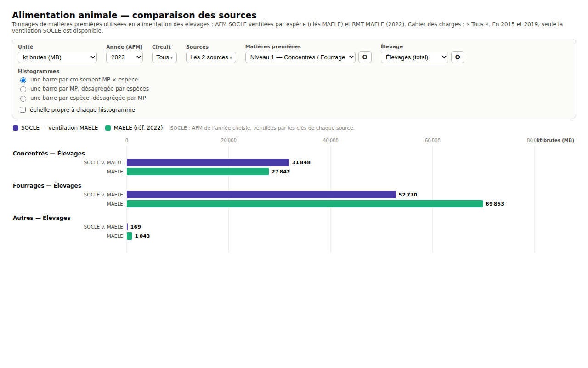This screenshot has width=588, height=368.
Task: Select 'une barre par MP, désagrégée par espèces'
Action: (x=23, y=89)
